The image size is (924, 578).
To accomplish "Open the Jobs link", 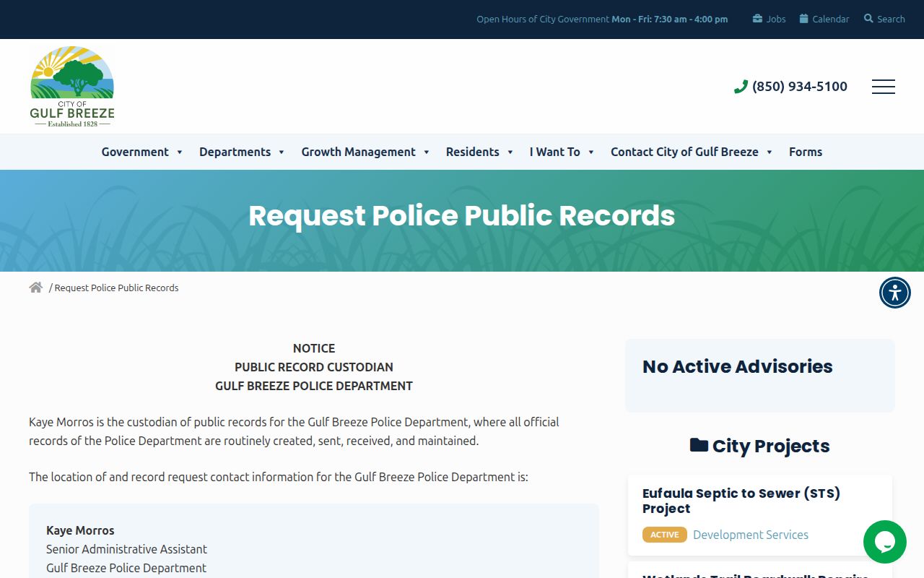I will (x=776, y=20).
